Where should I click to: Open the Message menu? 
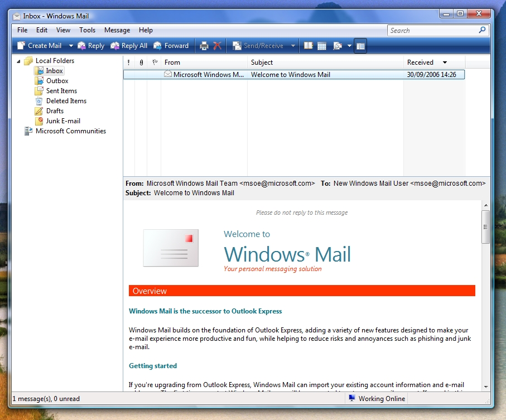pyautogui.click(x=117, y=30)
